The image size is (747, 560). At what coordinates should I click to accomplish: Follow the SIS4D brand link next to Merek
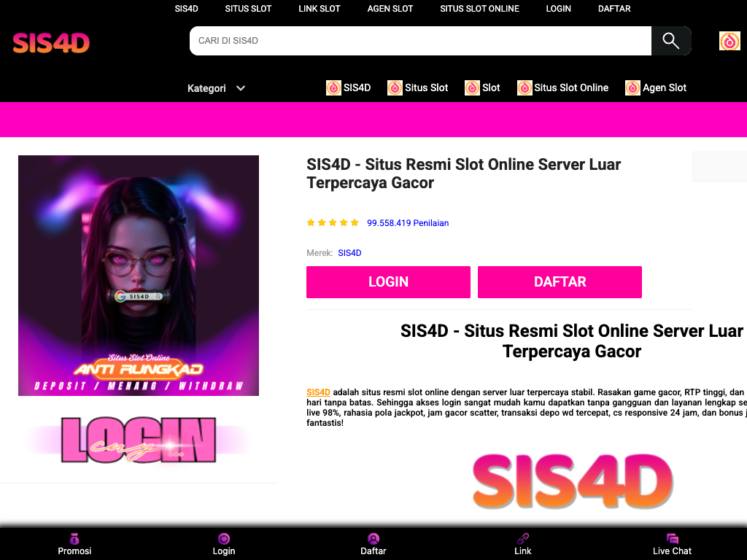349,253
